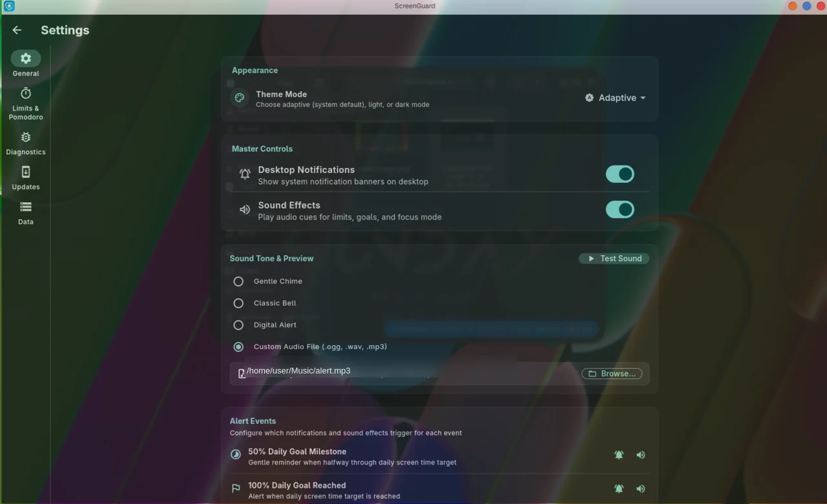
Task: Toggle sound speaker for 50% Daily Goal Milestone
Action: coord(641,455)
